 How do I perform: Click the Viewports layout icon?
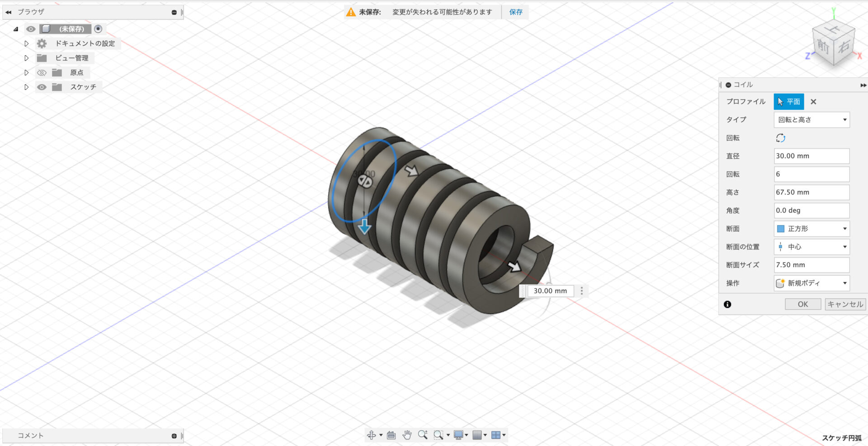pos(496,435)
